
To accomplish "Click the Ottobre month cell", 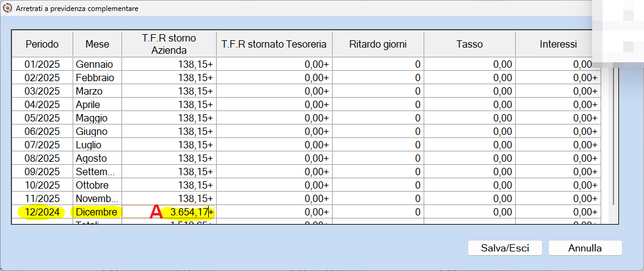I will coord(97,185).
